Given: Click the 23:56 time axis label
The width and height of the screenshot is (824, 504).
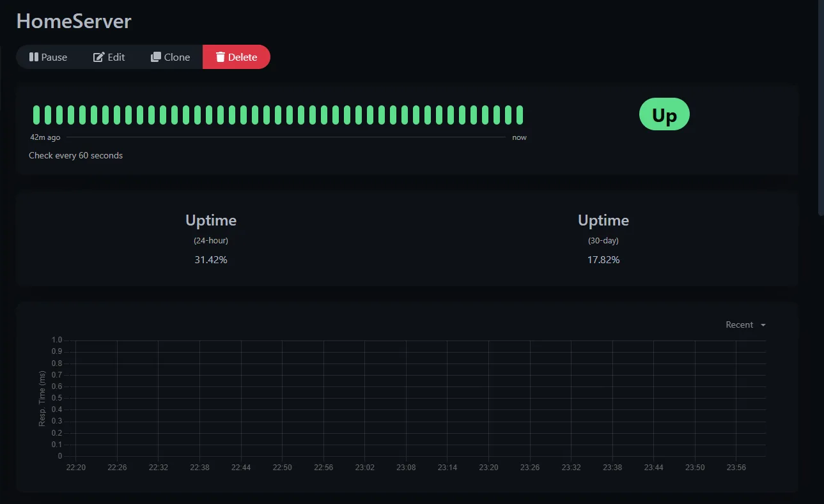Looking at the screenshot, I should [x=736, y=468].
